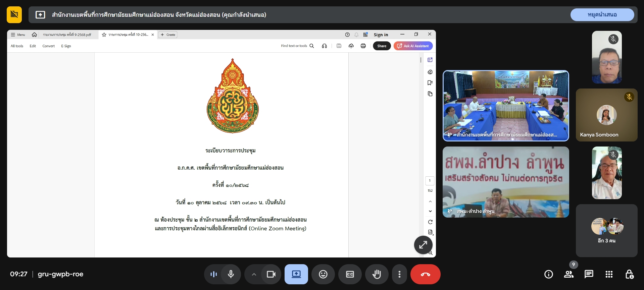
Task: Toggle closed captions
Action: tap(350, 274)
